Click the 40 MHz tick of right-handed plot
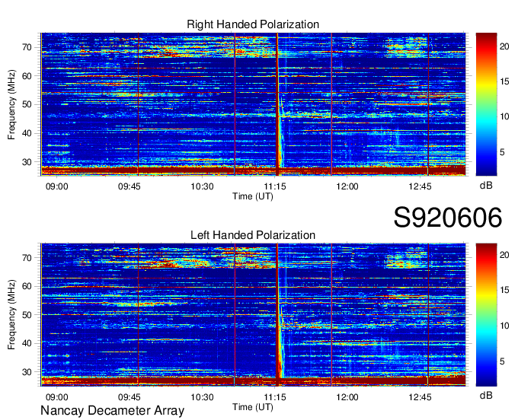 [27, 133]
